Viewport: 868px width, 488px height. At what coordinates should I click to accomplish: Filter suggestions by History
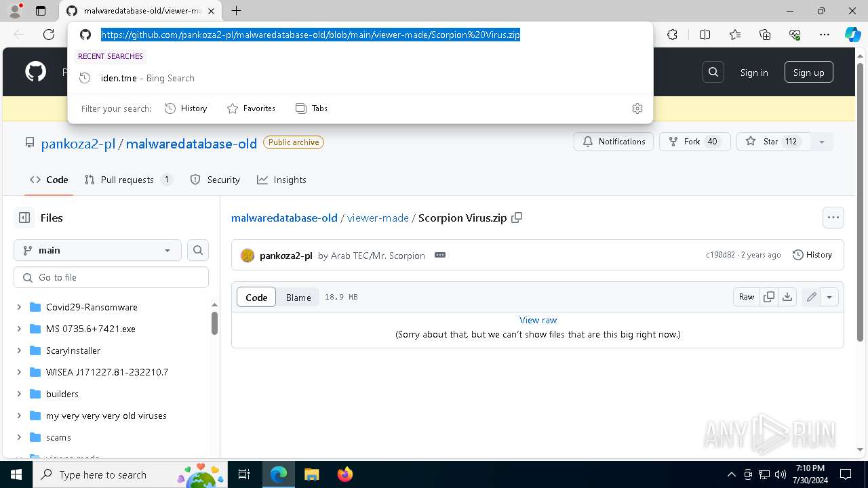[186, 108]
